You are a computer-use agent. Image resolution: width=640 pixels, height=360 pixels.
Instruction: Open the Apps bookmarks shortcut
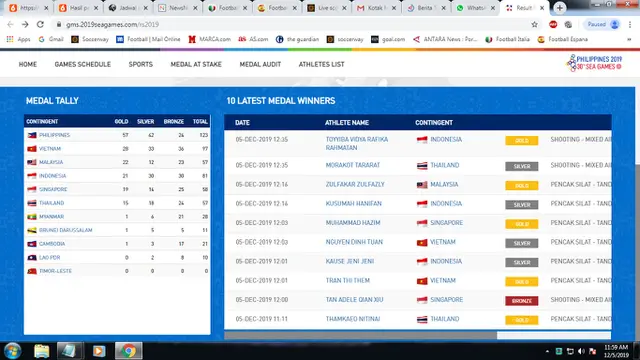[x=19, y=39]
